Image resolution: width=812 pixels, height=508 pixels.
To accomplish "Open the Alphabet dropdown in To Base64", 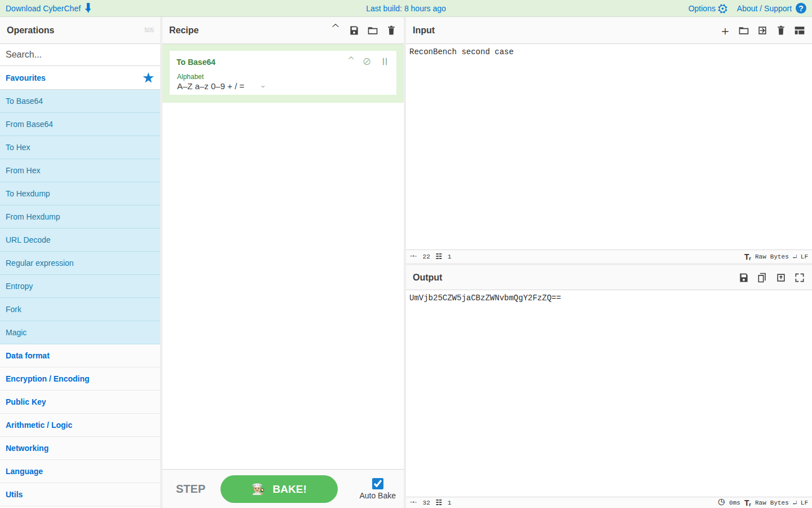I will (x=221, y=86).
